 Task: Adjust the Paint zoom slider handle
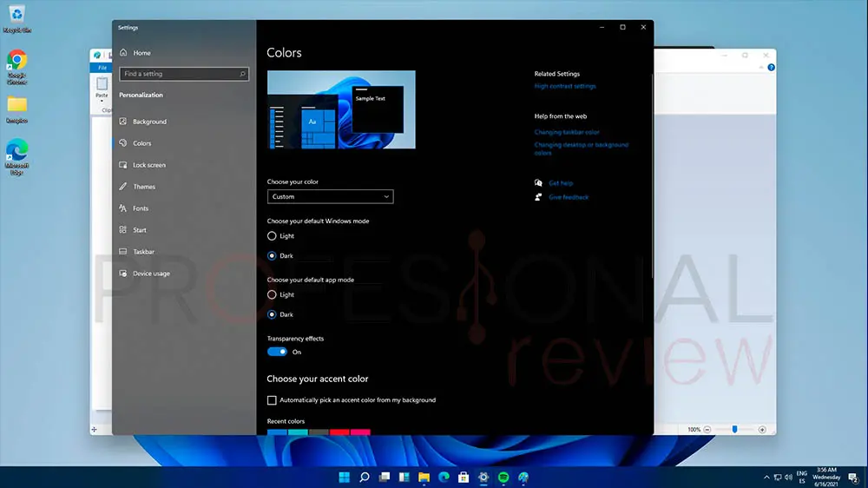pos(734,429)
